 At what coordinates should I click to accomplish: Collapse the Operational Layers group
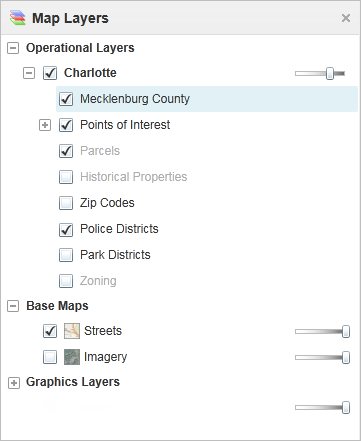coord(13,48)
